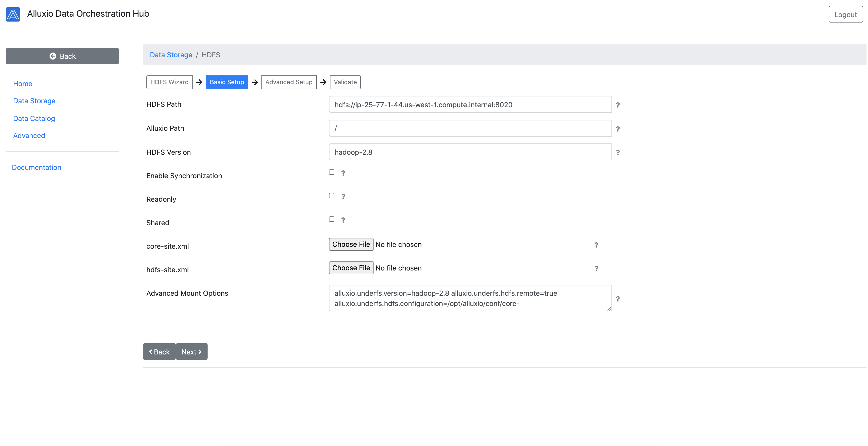This screenshot has height=446, width=868.
Task: Check the Readonly checkbox
Action: tap(332, 196)
